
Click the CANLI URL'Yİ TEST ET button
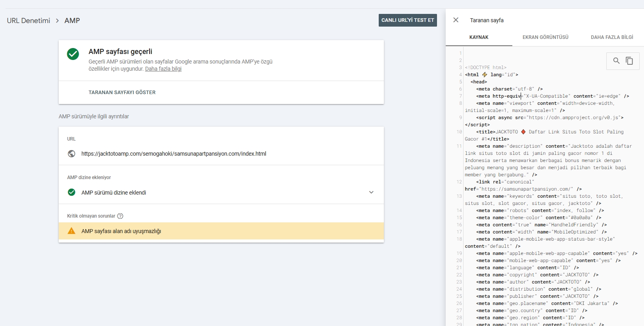(408, 20)
